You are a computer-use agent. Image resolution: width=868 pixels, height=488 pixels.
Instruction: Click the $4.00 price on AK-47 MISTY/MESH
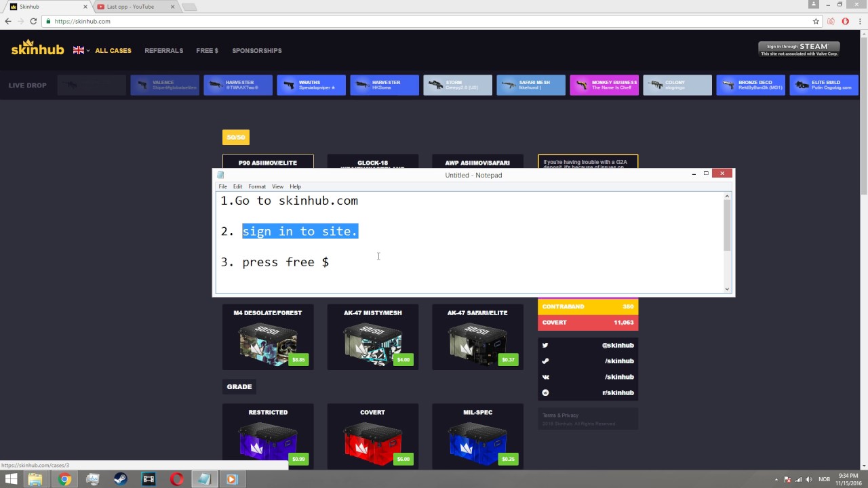click(x=403, y=360)
